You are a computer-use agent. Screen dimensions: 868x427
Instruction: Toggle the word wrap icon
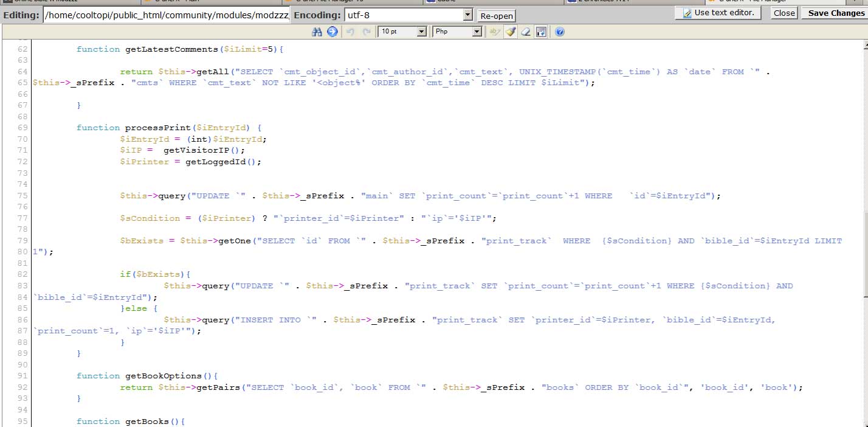pyautogui.click(x=541, y=32)
